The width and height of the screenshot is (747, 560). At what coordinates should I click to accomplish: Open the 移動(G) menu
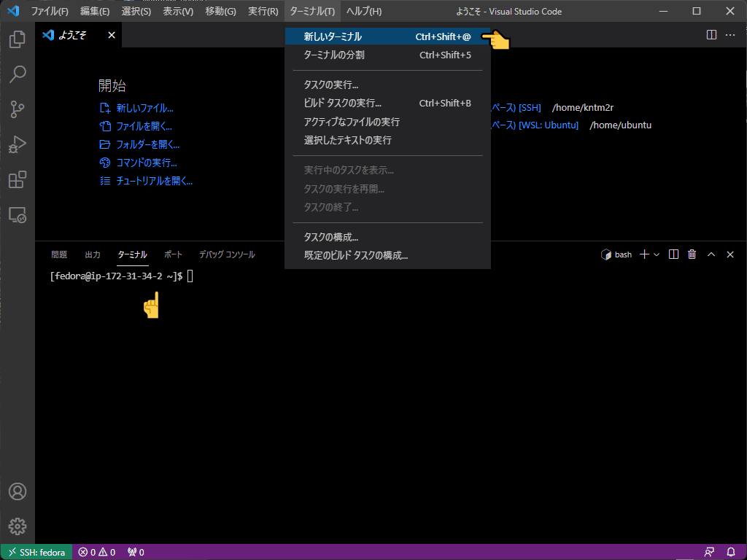[220, 11]
